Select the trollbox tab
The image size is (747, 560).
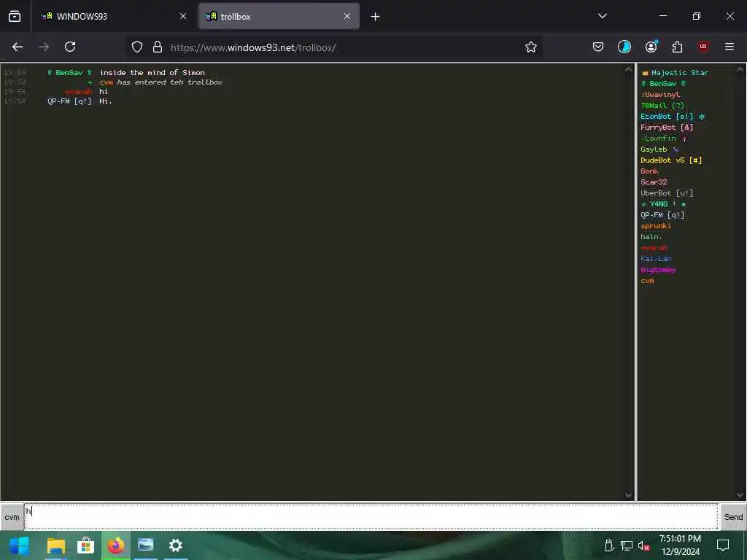tap(279, 17)
